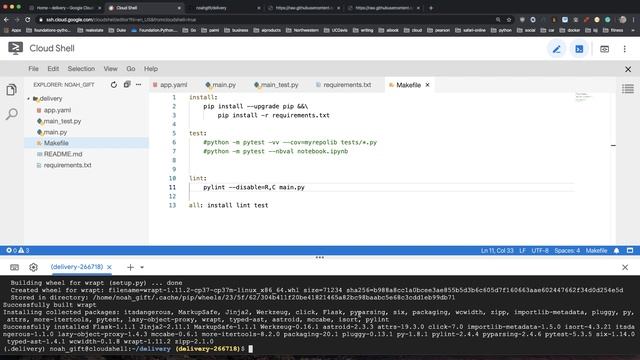Open the Selection menu
The image size is (640, 360).
pyautogui.click(x=81, y=69)
